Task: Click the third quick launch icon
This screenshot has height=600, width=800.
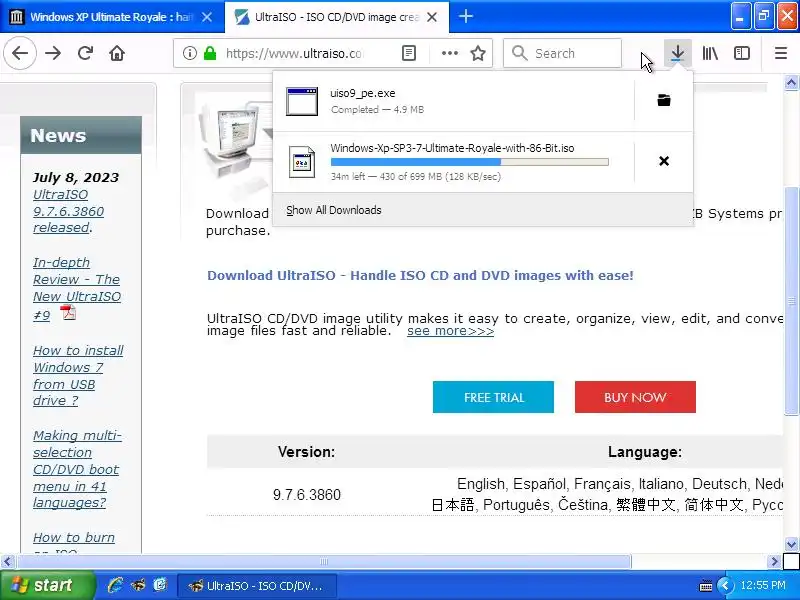Action: 160,585
